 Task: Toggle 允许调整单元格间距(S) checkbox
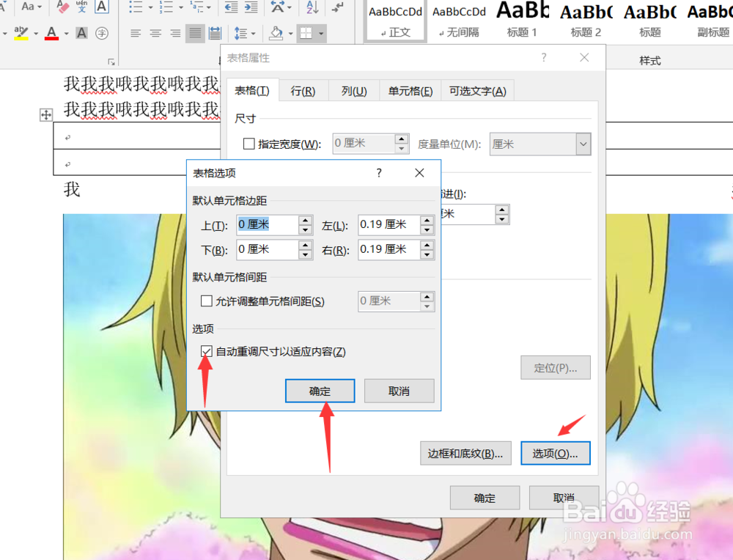tap(206, 301)
